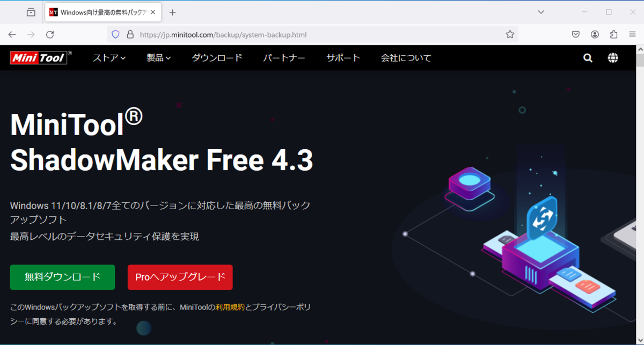Screen dimensions: 644x345
Task: Open the 利用規約 link
Action: point(230,307)
